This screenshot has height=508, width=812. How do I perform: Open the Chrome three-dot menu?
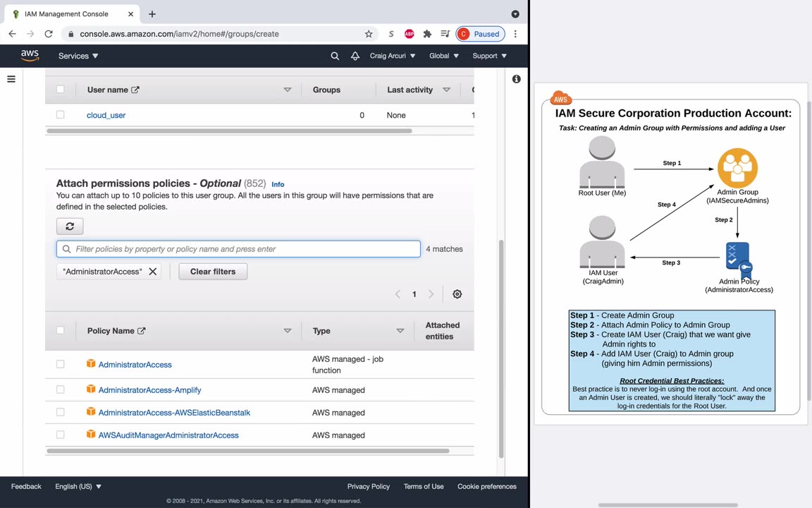(515, 34)
